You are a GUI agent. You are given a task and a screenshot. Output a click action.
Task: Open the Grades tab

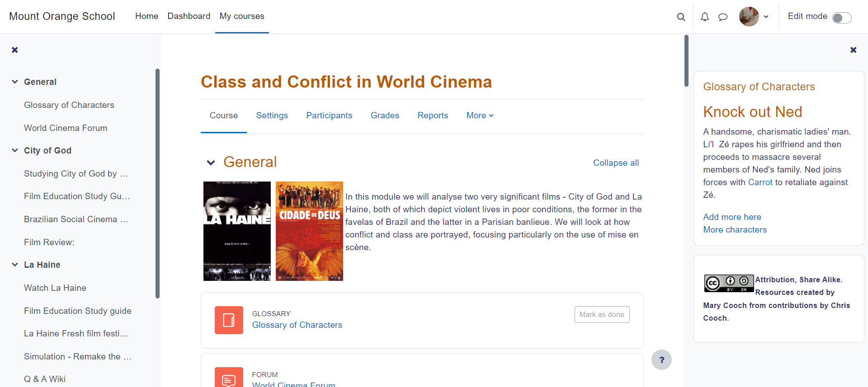[385, 116]
